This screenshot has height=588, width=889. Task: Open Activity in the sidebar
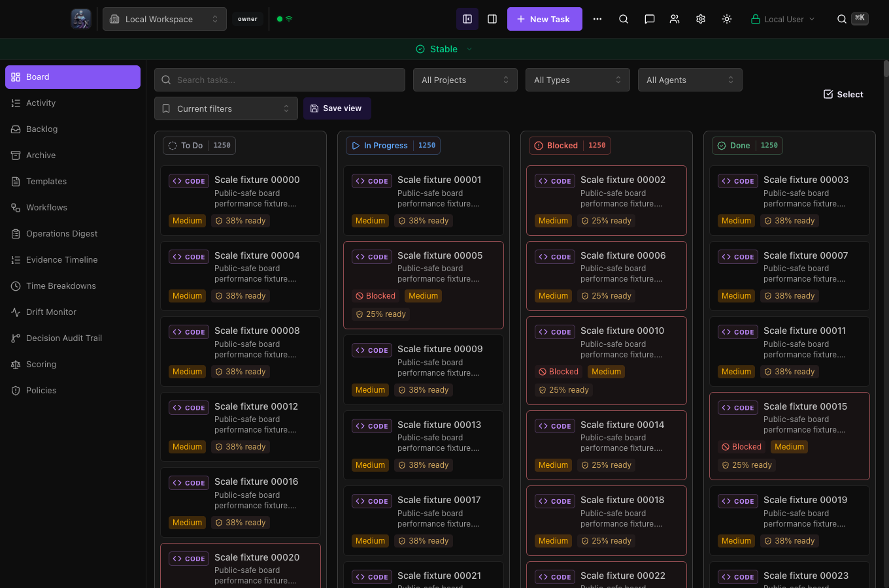click(x=73, y=103)
